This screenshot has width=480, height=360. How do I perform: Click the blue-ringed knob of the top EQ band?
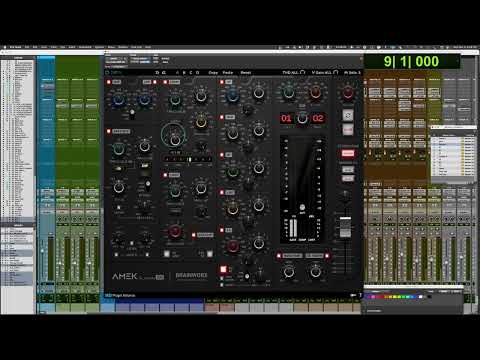232,96
